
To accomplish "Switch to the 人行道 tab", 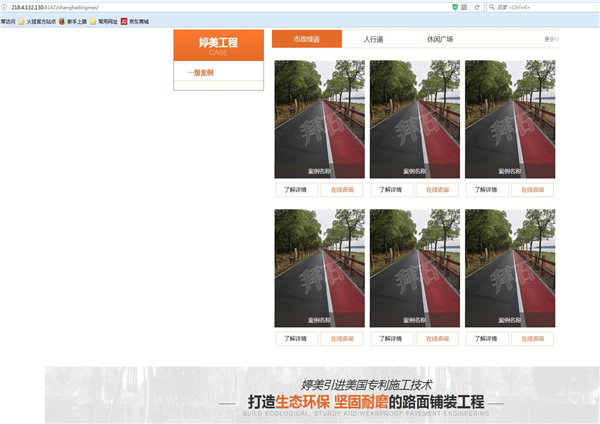I will click(x=373, y=39).
